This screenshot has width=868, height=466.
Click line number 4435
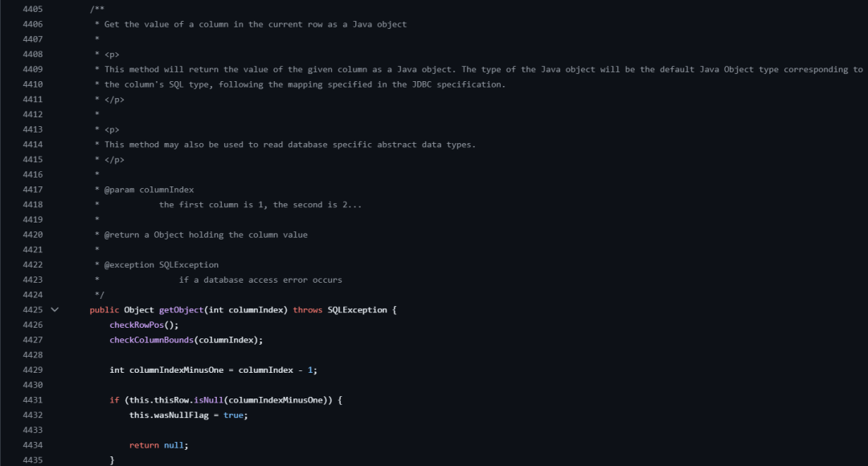pos(33,460)
